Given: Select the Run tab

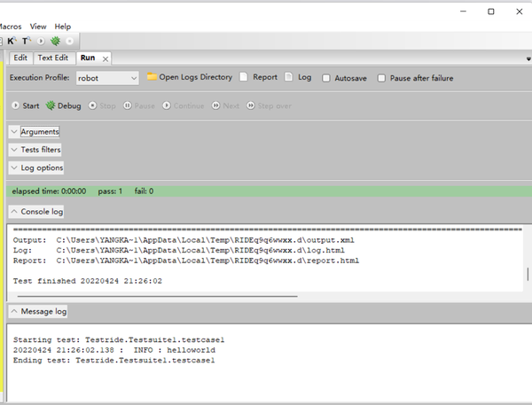Looking at the screenshot, I should (x=88, y=58).
